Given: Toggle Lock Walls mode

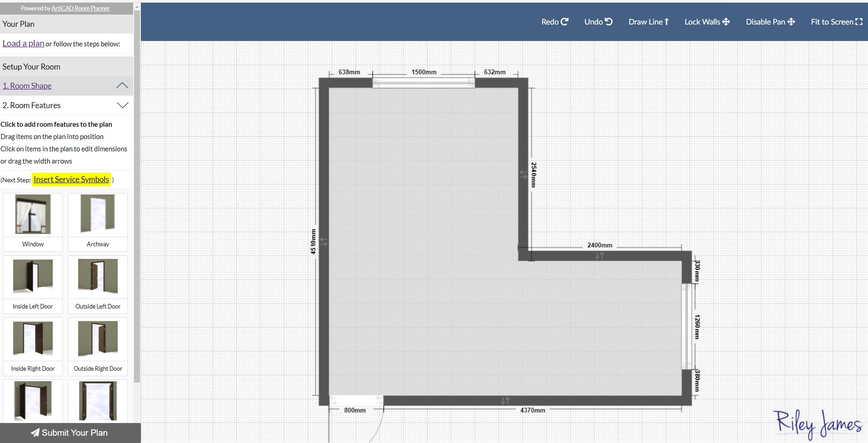Looking at the screenshot, I should tap(706, 21).
